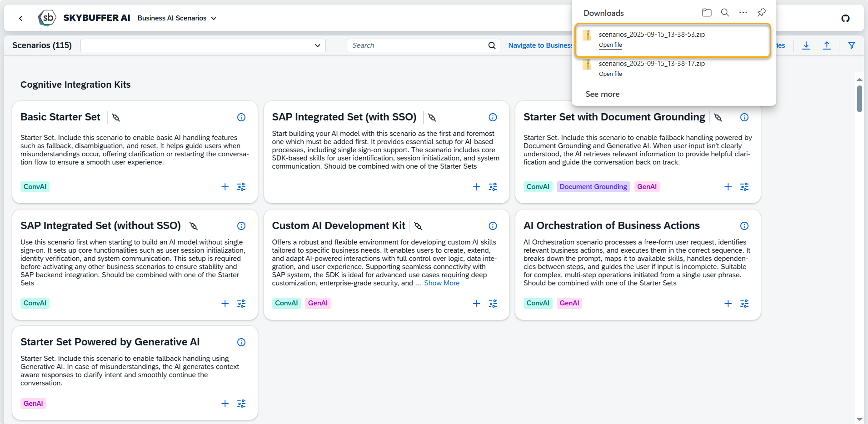The width and height of the screenshot is (868, 424).
Task: Add AI Orchestration of Business Actions
Action: click(728, 304)
